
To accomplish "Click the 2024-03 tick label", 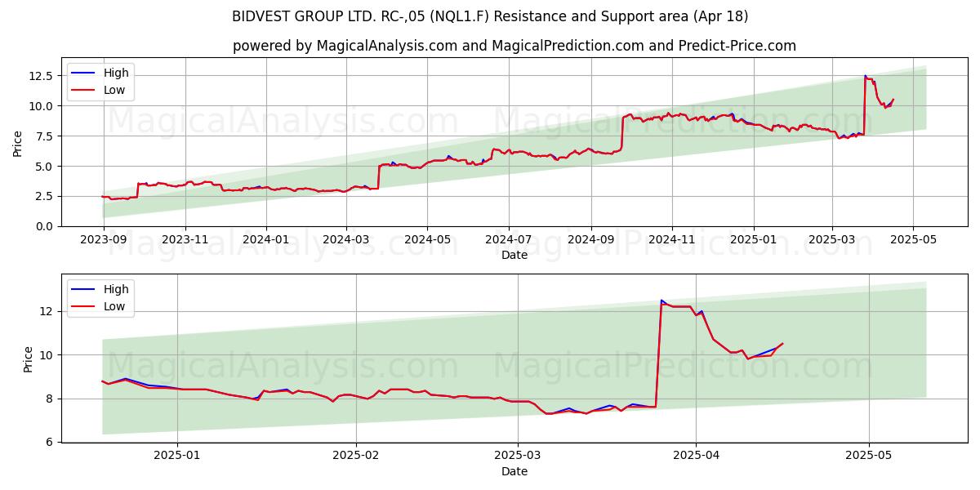I will tap(346, 240).
